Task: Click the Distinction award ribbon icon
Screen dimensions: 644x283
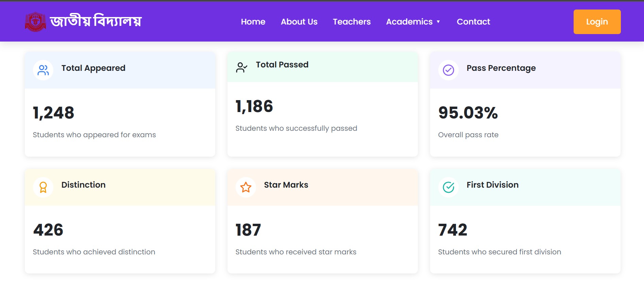Action: (43, 187)
